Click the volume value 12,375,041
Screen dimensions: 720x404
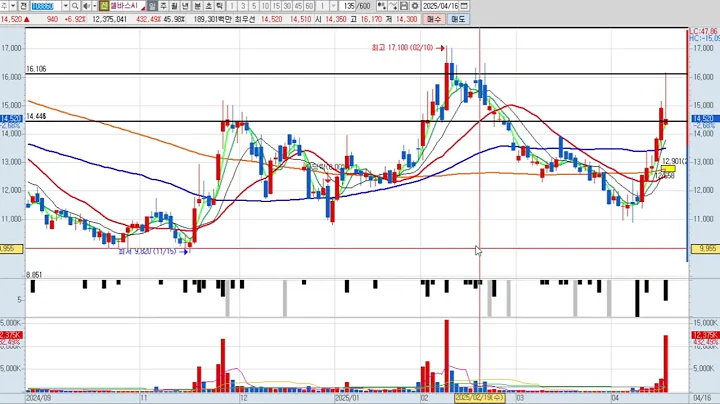109,19
